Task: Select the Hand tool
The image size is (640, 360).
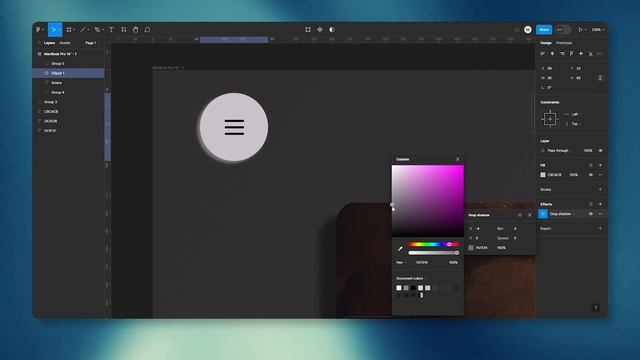Action: coord(136,29)
